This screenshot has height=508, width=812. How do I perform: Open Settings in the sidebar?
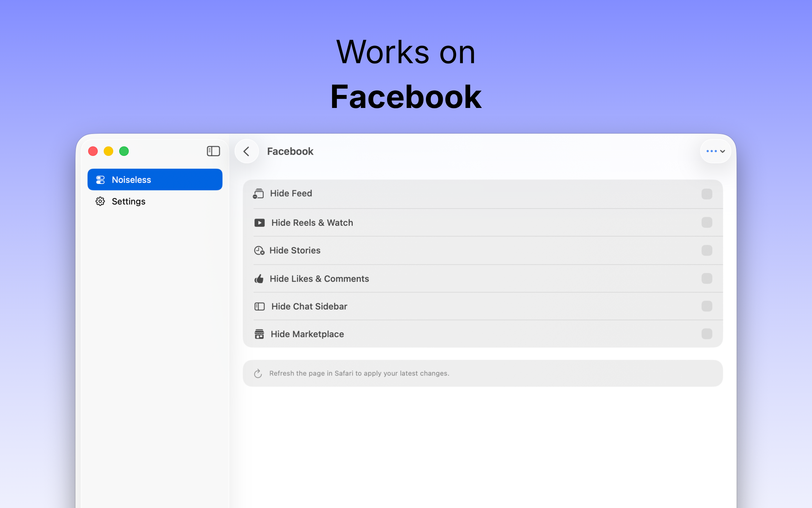[155, 201]
